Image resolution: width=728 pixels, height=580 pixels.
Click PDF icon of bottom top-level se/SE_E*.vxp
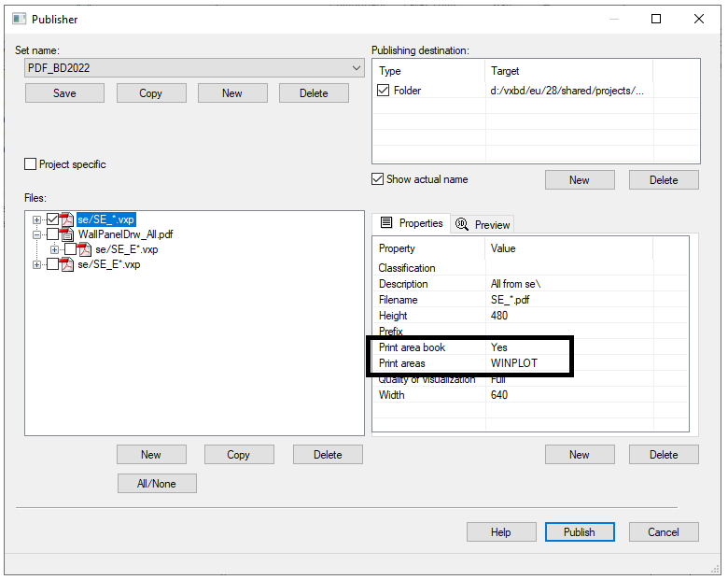[66, 264]
